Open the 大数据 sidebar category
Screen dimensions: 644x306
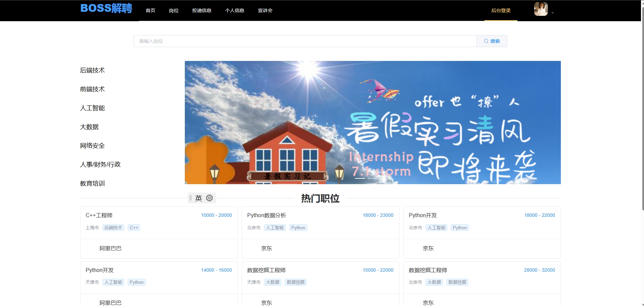pyautogui.click(x=90, y=127)
